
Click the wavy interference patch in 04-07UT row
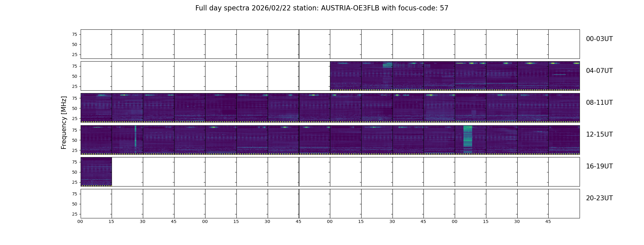(387, 65)
